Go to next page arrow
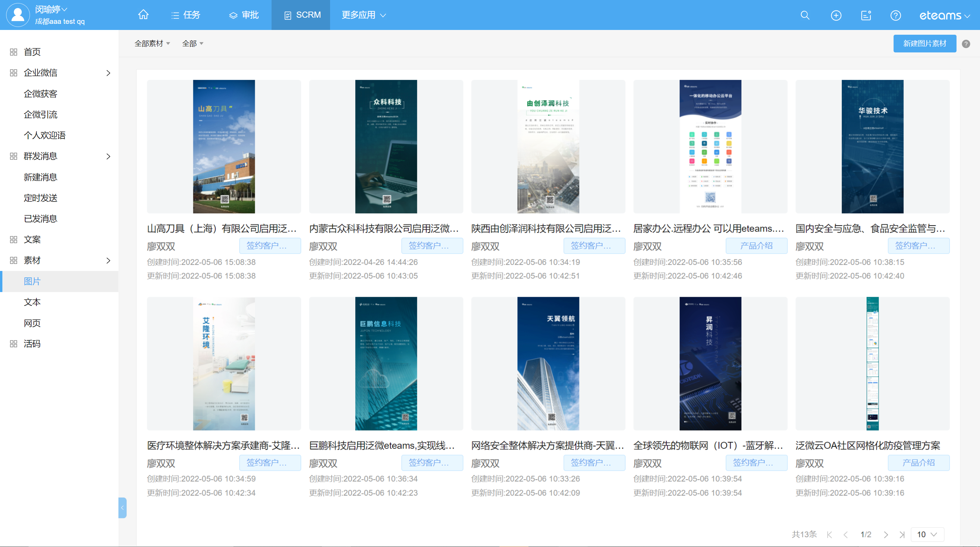Image resolution: width=980 pixels, height=547 pixels. click(886, 534)
